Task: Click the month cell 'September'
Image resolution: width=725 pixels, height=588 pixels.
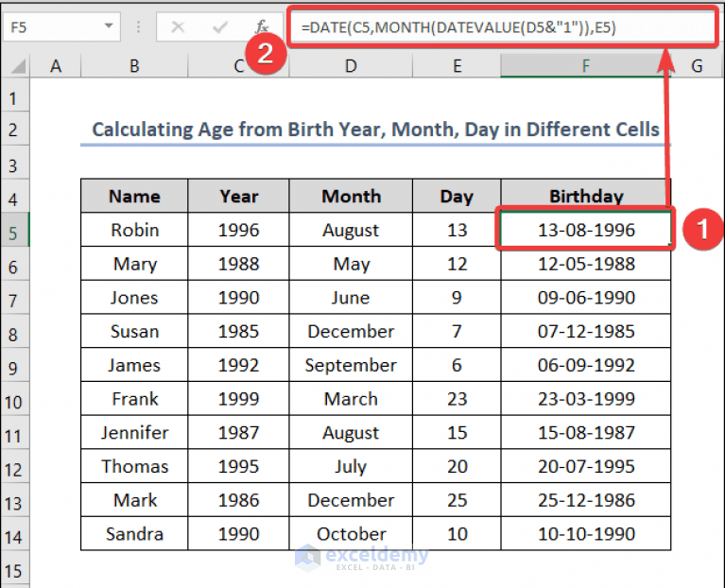Action: (351, 365)
